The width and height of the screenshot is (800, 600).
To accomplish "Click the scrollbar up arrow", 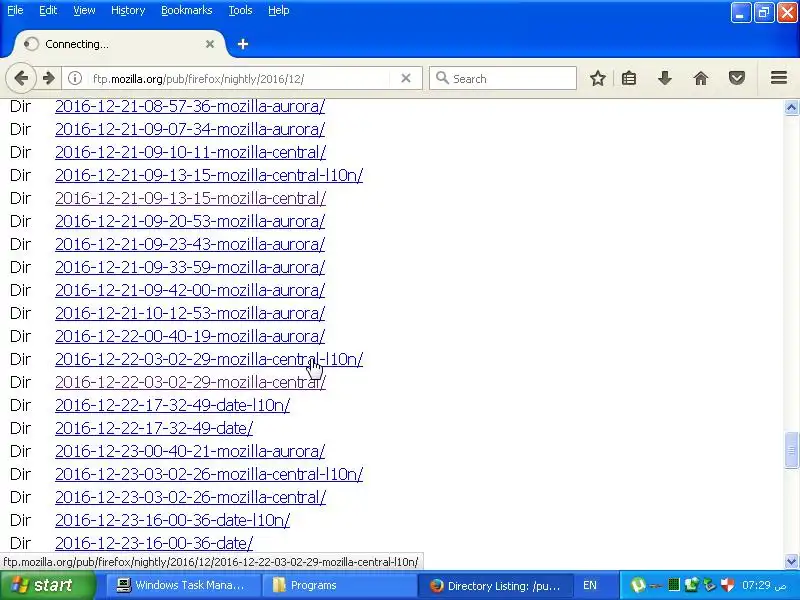I will 791,108.
